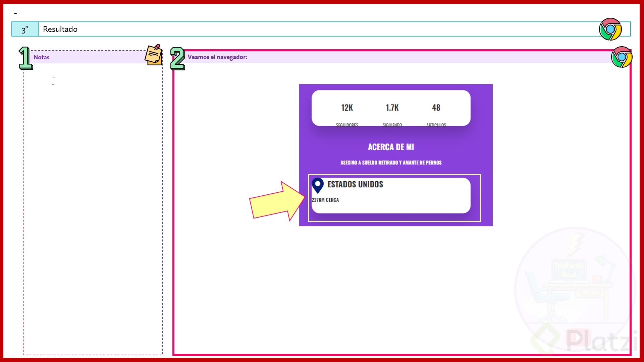Image resolution: width=644 pixels, height=362 pixels.
Task: Click the yellow arrow pointing to card
Action: point(277,202)
